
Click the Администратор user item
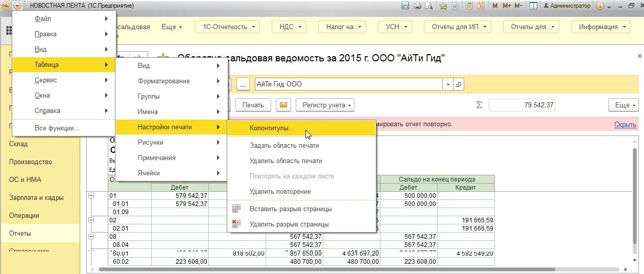coord(567,6)
